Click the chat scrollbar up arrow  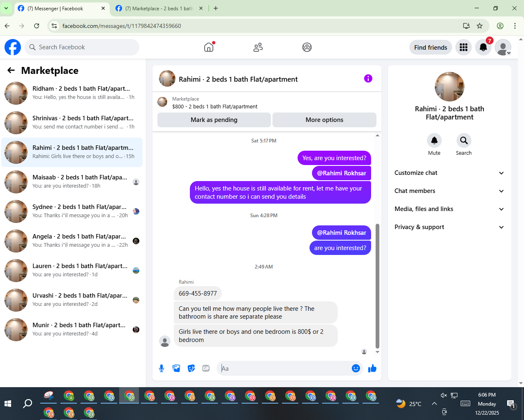(x=377, y=135)
